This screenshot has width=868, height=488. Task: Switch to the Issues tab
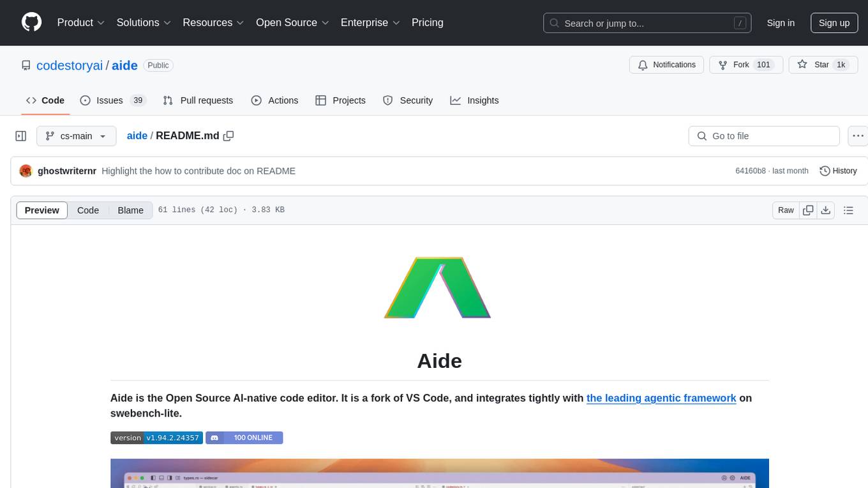[x=113, y=100]
